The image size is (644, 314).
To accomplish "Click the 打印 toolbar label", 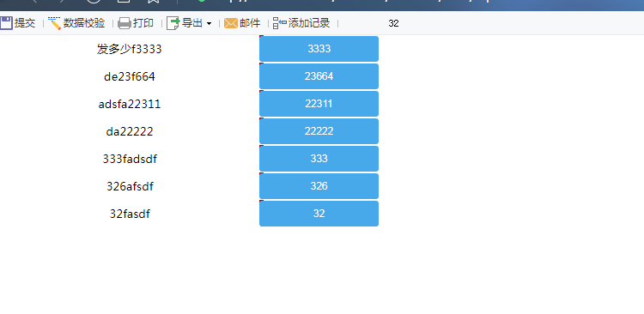I will pos(143,23).
